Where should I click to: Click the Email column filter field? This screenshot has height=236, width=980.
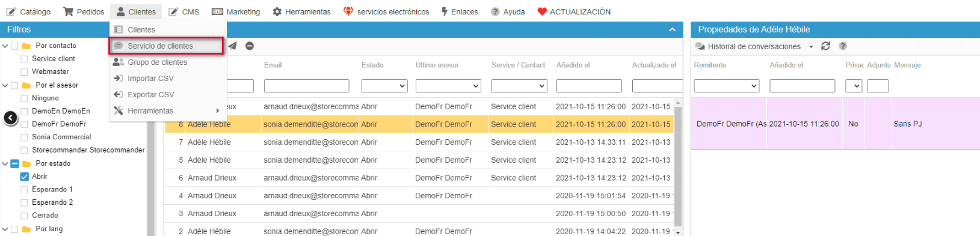(x=307, y=86)
